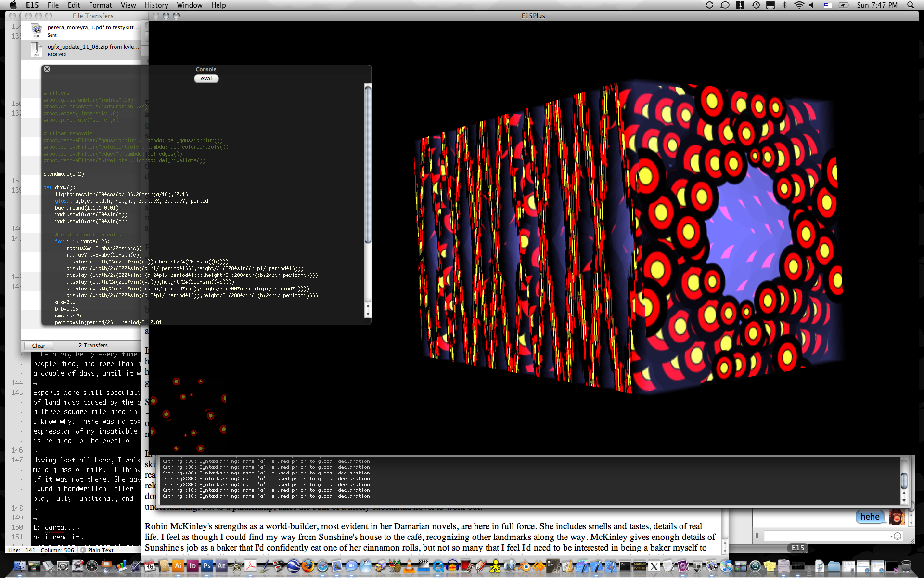Click the volume speaker menu bar icon

point(812,5)
